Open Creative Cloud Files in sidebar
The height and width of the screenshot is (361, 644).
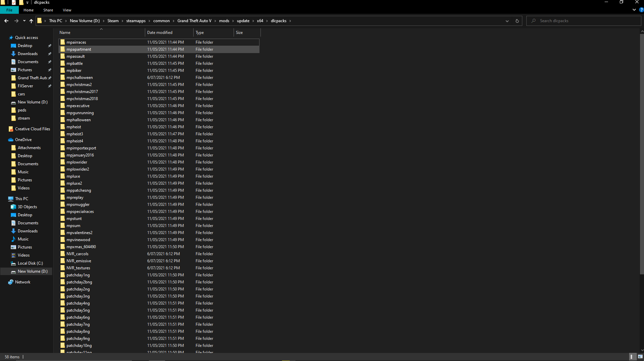click(x=32, y=129)
